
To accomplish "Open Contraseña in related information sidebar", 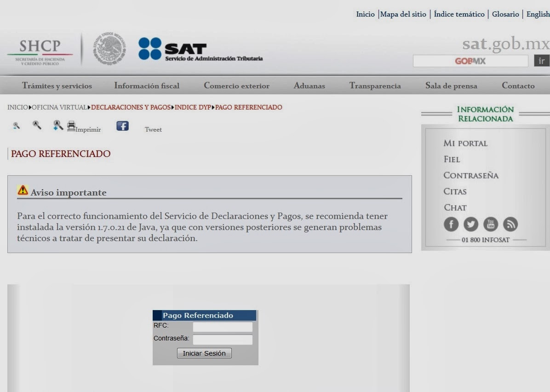I will tap(471, 175).
